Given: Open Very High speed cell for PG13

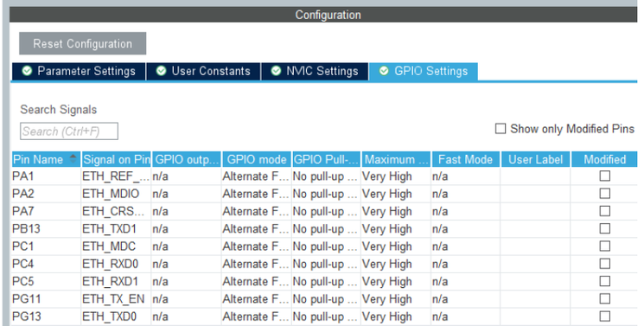Looking at the screenshot, I should [396, 316].
